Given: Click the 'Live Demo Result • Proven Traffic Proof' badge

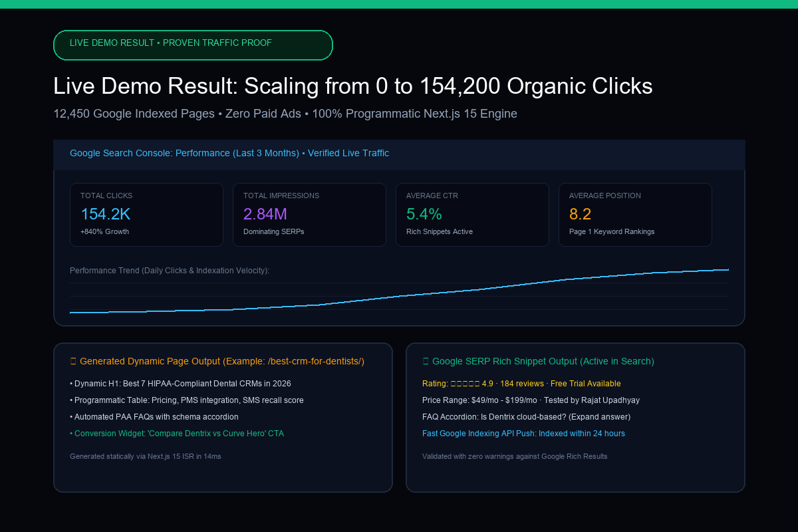Looking at the screenshot, I should pyautogui.click(x=193, y=45).
